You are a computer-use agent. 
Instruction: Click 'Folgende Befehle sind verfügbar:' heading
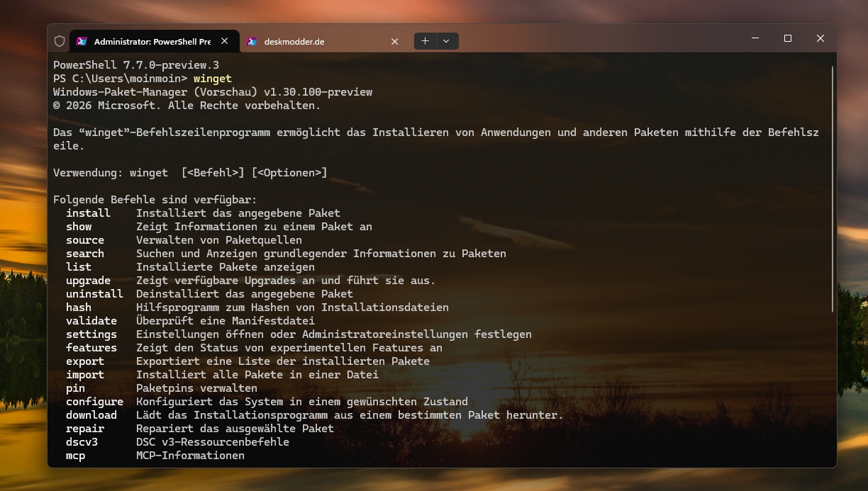click(x=155, y=200)
